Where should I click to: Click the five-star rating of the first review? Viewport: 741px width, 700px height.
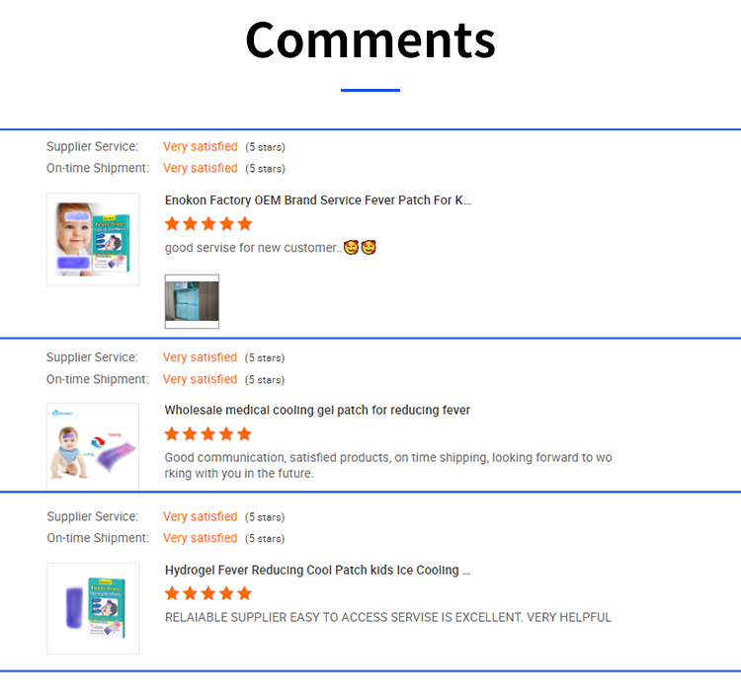208,224
